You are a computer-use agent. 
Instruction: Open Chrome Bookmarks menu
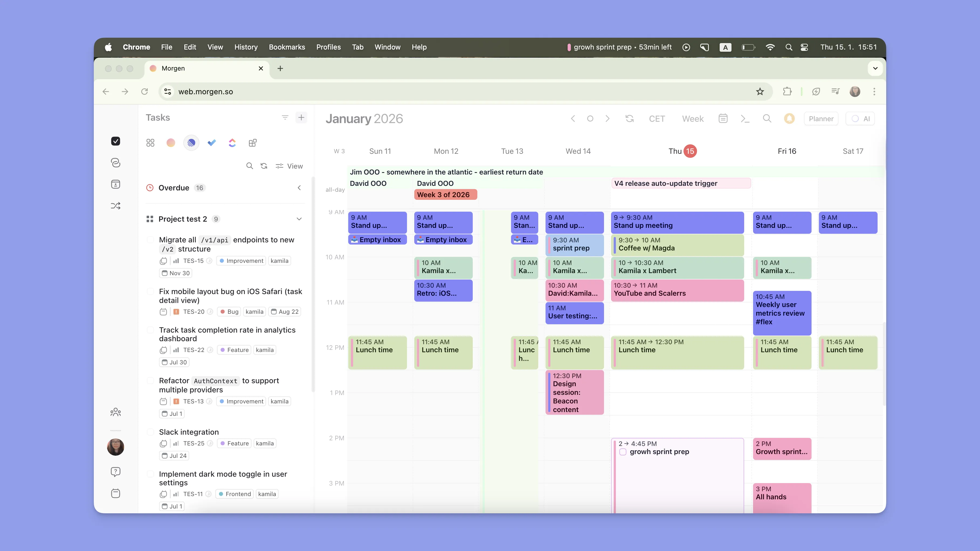(x=287, y=47)
